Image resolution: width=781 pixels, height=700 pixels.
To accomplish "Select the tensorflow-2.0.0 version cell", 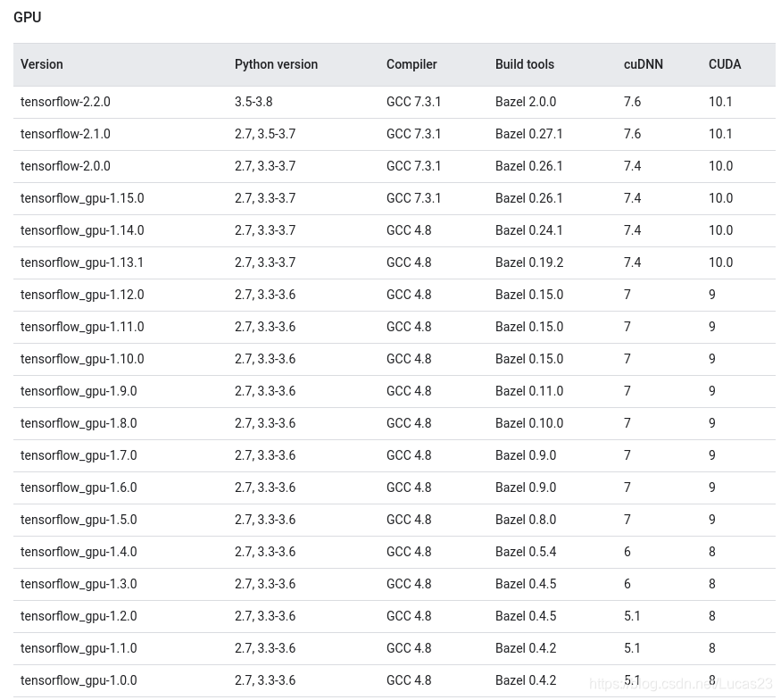I will (x=65, y=166).
